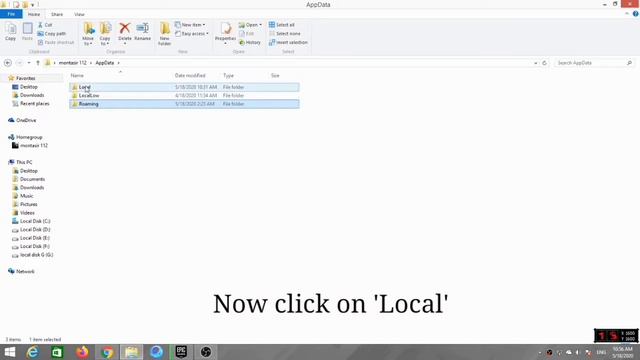The width and height of the screenshot is (640, 360).
Task: Click Select none in ribbon
Action: click(x=284, y=33)
